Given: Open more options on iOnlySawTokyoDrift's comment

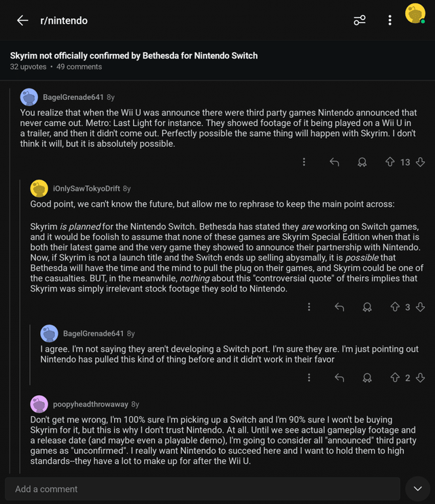Looking at the screenshot, I should (309, 307).
